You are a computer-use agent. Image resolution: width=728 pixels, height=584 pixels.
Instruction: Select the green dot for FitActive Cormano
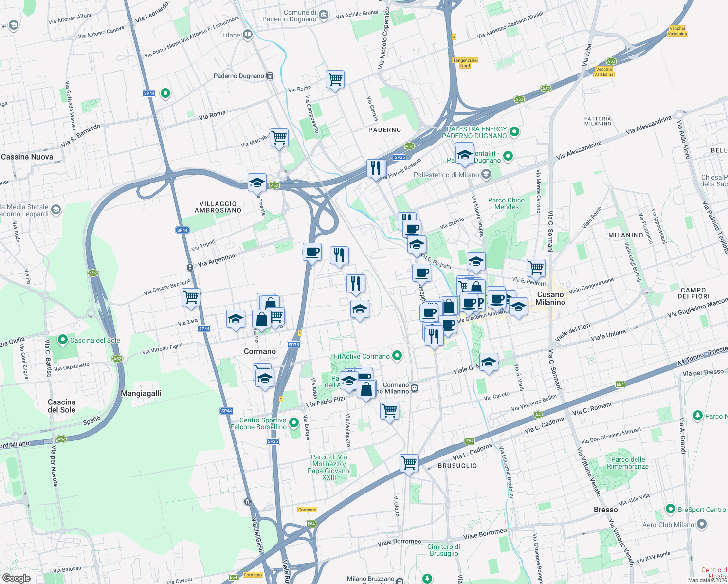tap(397, 356)
